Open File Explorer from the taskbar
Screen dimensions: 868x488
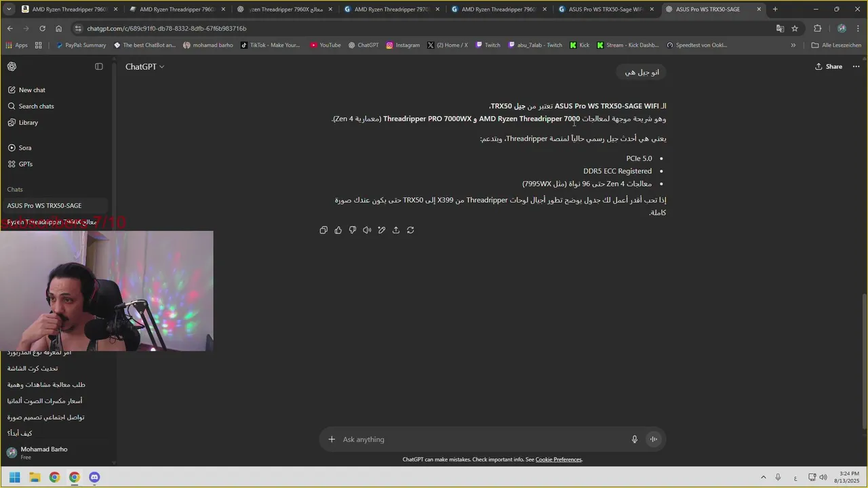(35, 477)
